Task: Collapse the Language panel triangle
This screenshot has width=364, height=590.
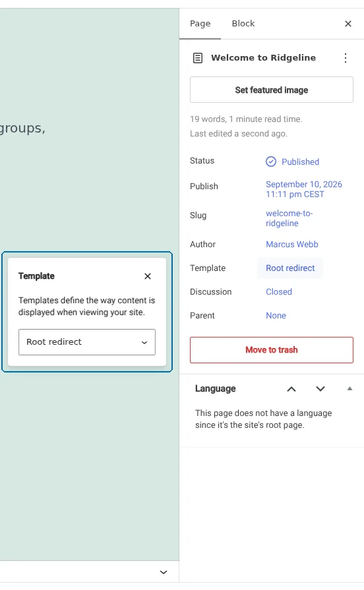Action: pyautogui.click(x=349, y=389)
